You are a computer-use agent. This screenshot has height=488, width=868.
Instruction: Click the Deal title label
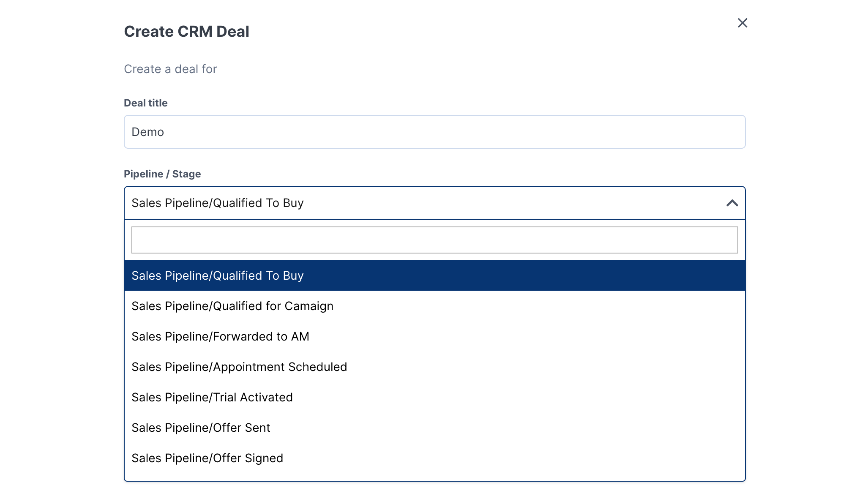[145, 103]
